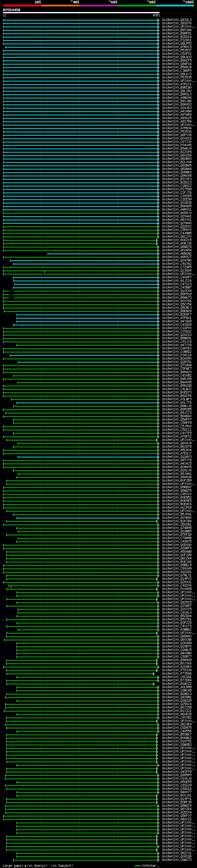Image resolution: width=197 pixels, height=868 pixels.
Task: Select the UniRef100_A0DZ15 label
Action: tap(176, 240)
